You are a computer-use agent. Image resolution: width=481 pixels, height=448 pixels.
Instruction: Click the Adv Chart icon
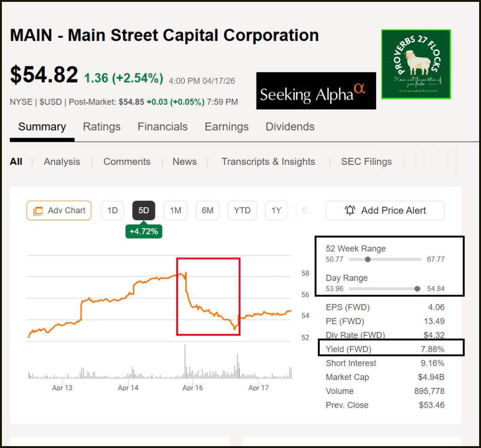[38, 211]
